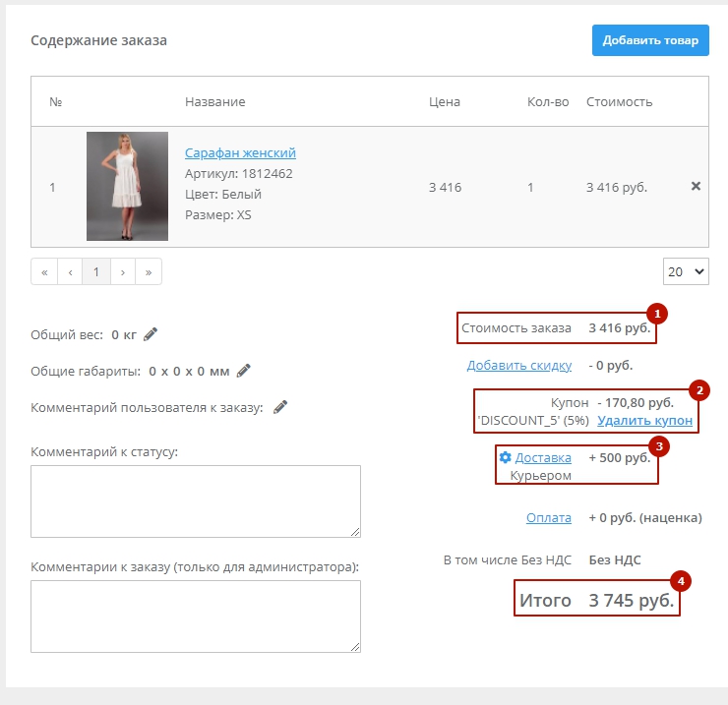Remove coupon via Удалить купон link
The image size is (728, 705).
(x=644, y=421)
